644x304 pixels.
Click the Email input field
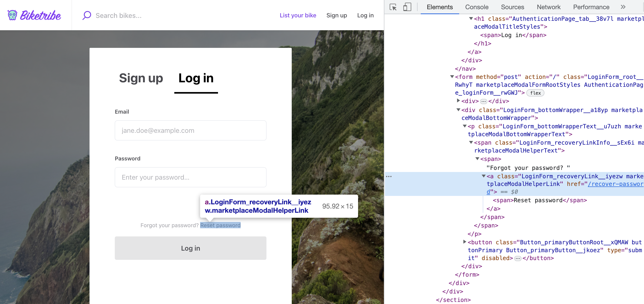[x=190, y=130]
